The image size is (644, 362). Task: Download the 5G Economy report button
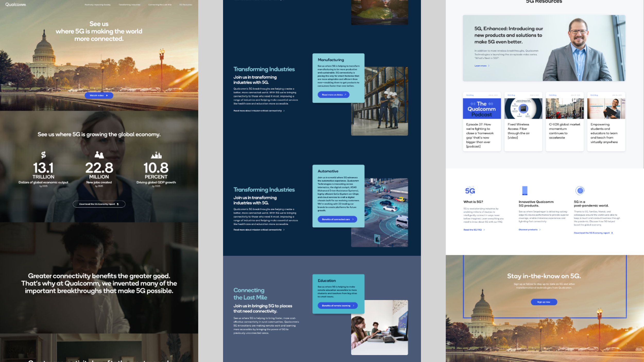(x=99, y=204)
